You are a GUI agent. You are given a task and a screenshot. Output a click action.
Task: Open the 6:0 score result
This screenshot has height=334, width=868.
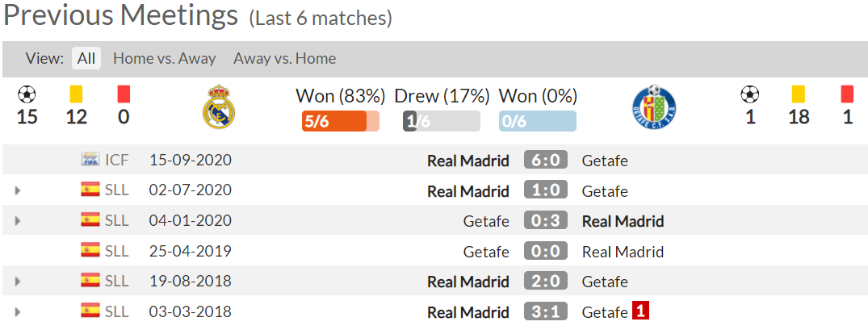[x=546, y=161]
